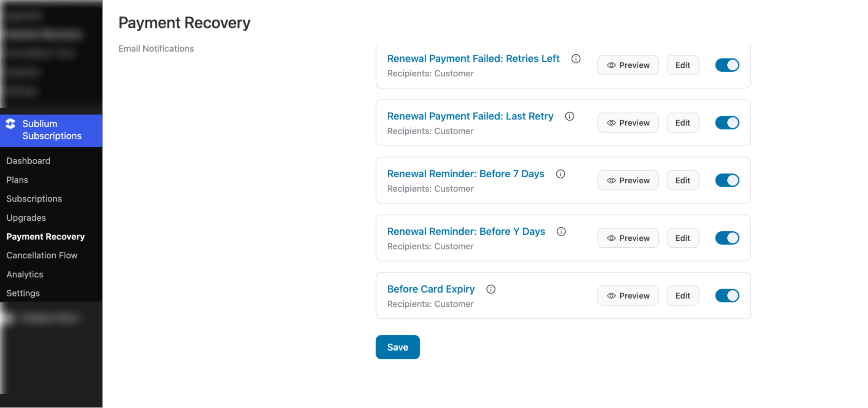Click the eye icon in Card Expiry's Preview button

611,295
